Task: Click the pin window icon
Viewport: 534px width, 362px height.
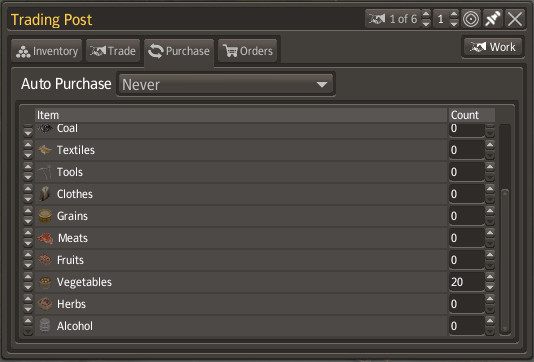Action: (493, 19)
